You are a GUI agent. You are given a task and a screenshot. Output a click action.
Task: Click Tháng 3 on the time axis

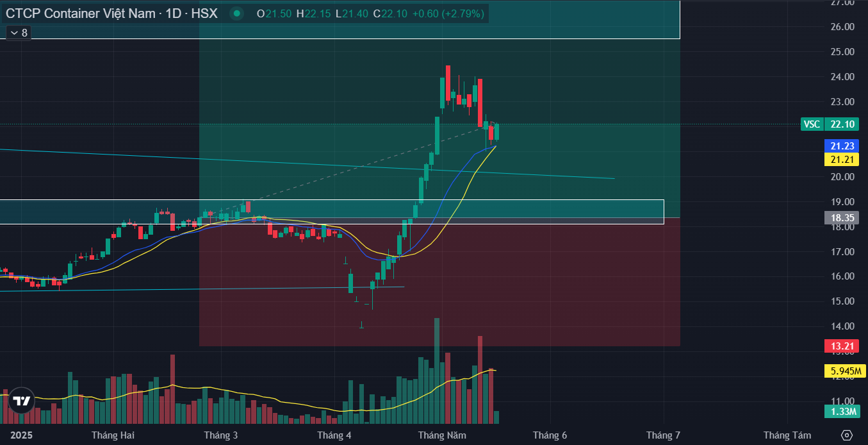click(x=221, y=435)
